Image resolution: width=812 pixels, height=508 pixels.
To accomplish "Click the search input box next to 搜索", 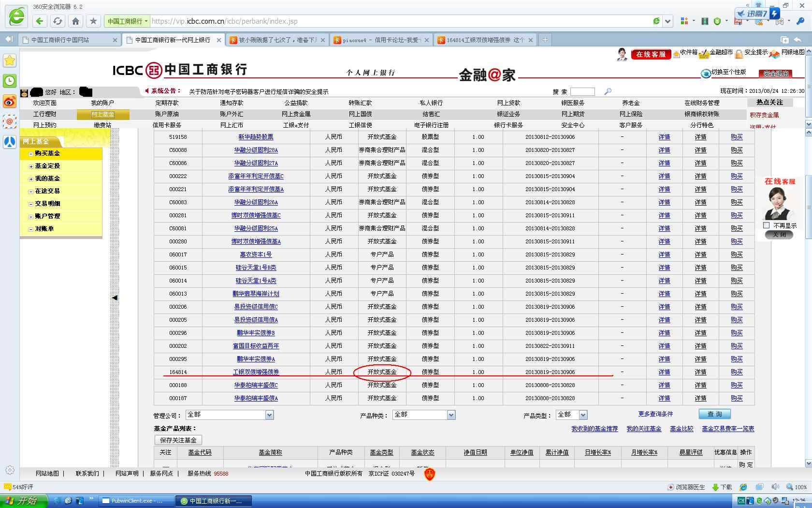I will click(x=582, y=91).
